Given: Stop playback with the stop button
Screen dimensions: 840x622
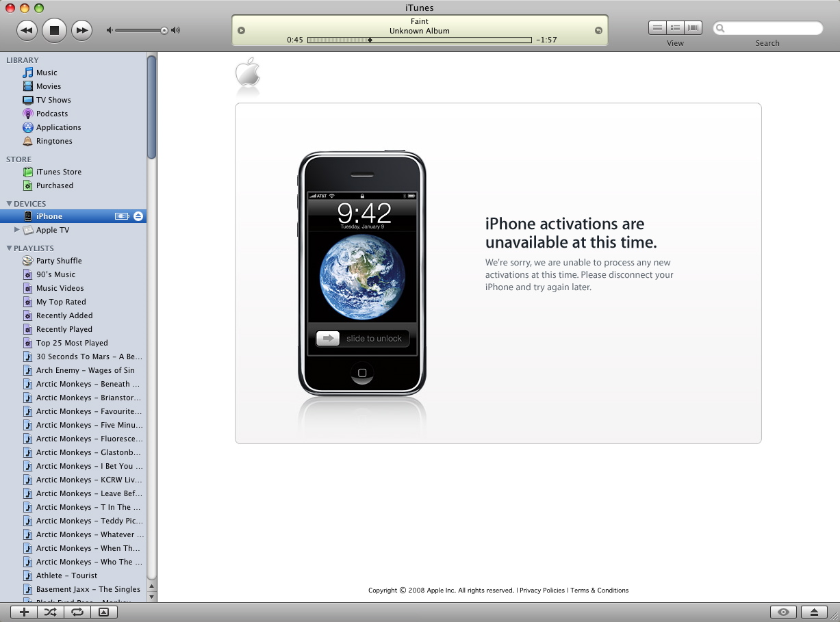Looking at the screenshot, I should (54, 30).
